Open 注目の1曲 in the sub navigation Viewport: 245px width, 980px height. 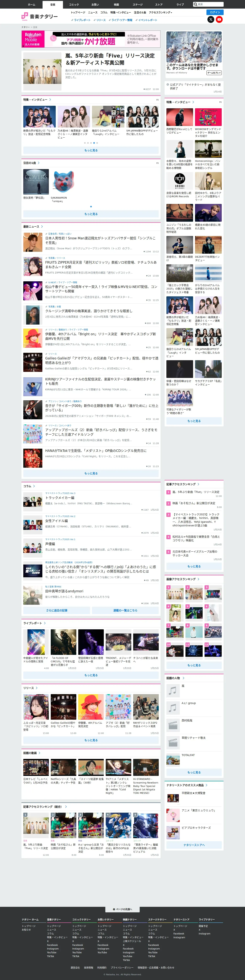click(x=140, y=13)
